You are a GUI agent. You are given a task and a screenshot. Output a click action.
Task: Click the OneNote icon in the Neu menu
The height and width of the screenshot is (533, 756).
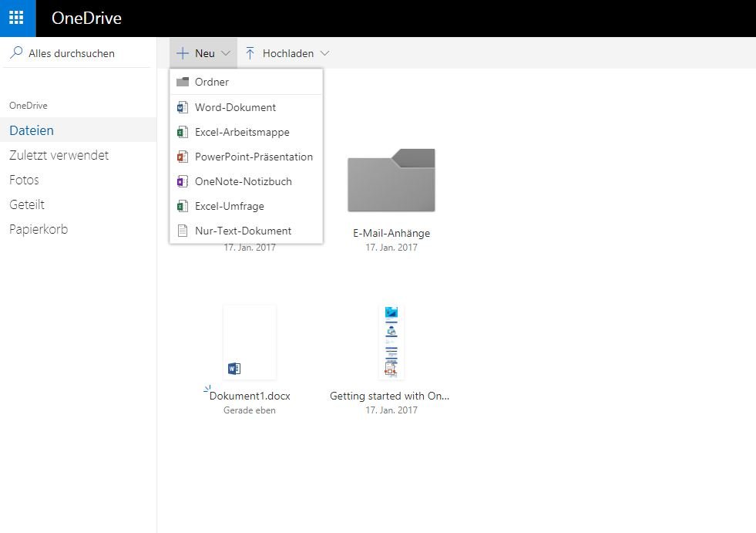tap(182, 181)
